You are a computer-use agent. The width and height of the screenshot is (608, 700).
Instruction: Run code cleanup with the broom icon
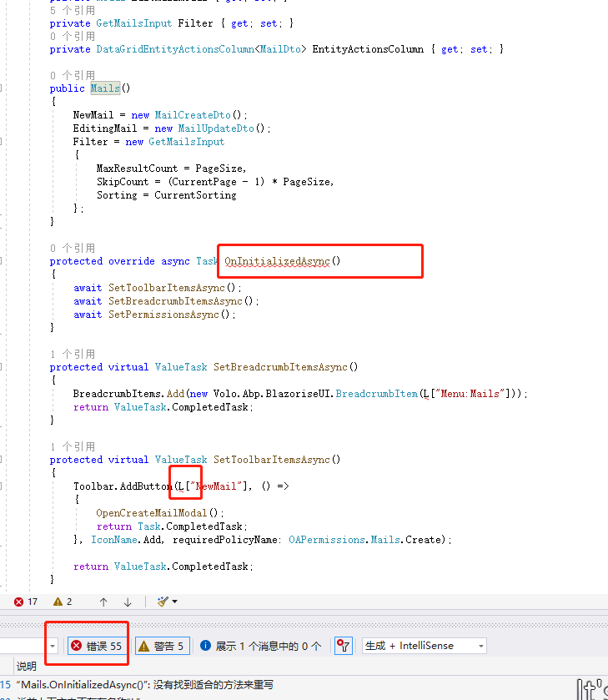click(x=163, y=602)
